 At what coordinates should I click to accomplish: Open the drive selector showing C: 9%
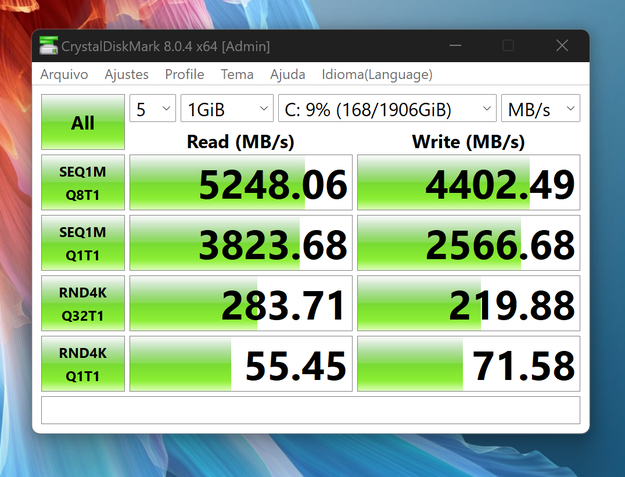387,108
